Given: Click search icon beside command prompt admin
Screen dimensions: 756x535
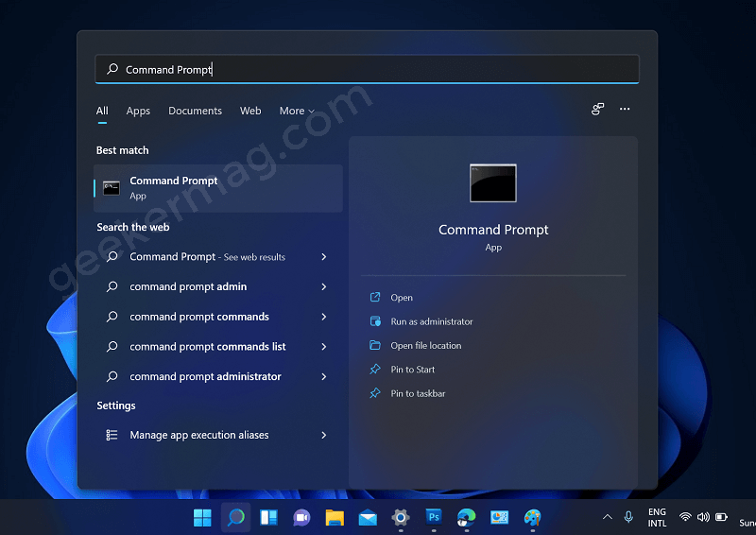Looking at the screenshot, I should (112, 286).
